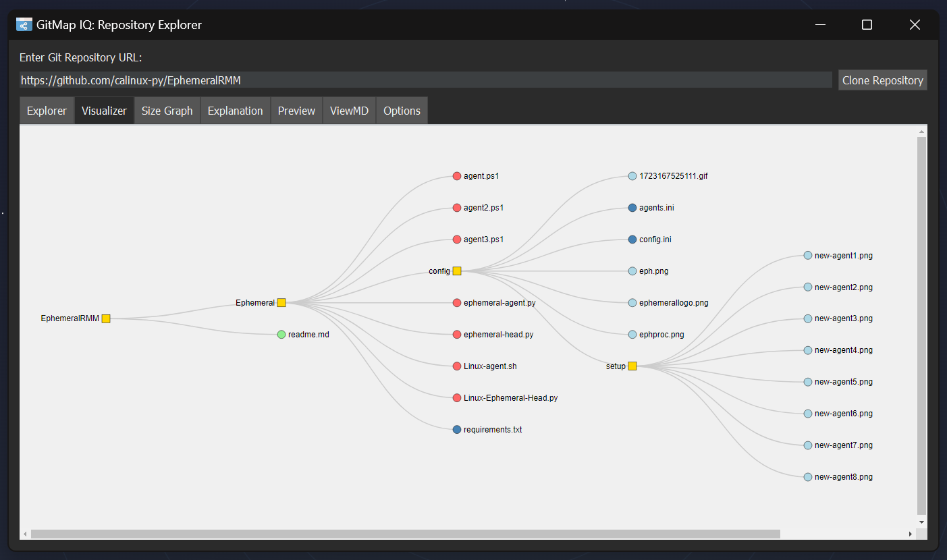Select the agent.ps1 red node circle
The height and width of the screenshot is (560, 947).
coord(457,176)
